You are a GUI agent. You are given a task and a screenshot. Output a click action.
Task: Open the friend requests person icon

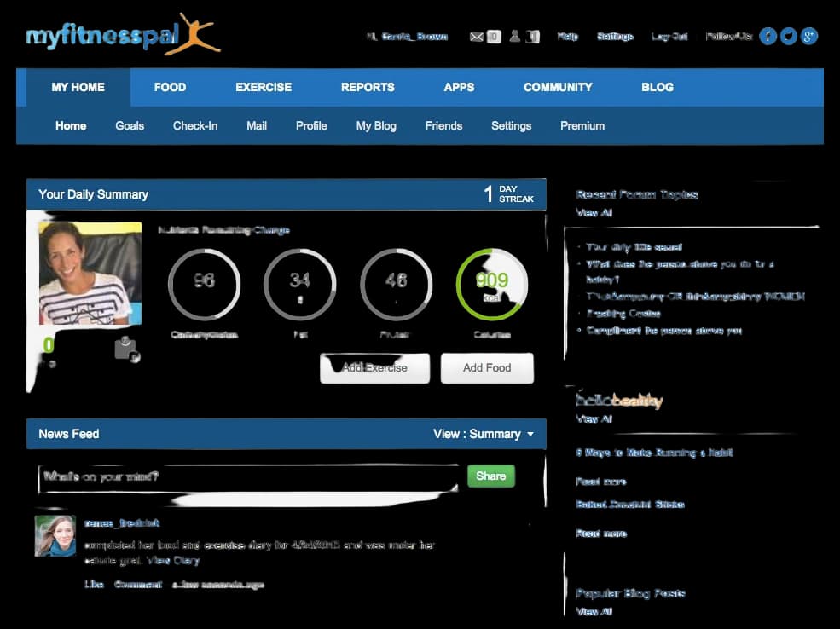515,36
